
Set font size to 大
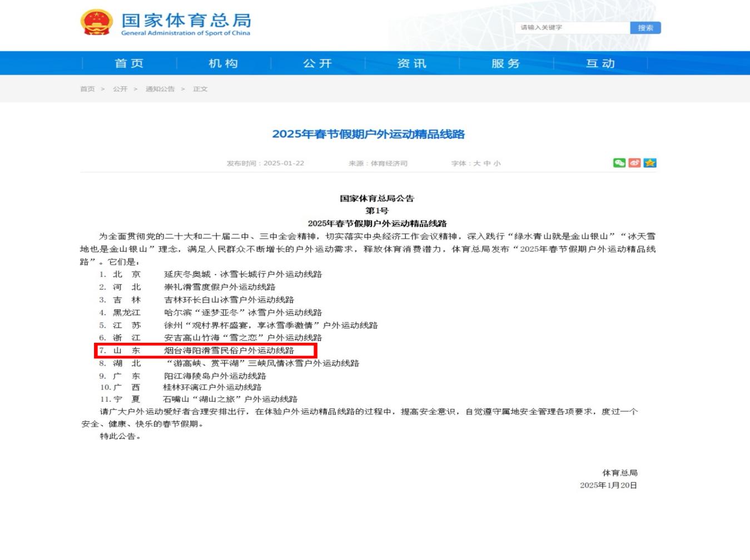pyautogui.click(x=478, y=163)
